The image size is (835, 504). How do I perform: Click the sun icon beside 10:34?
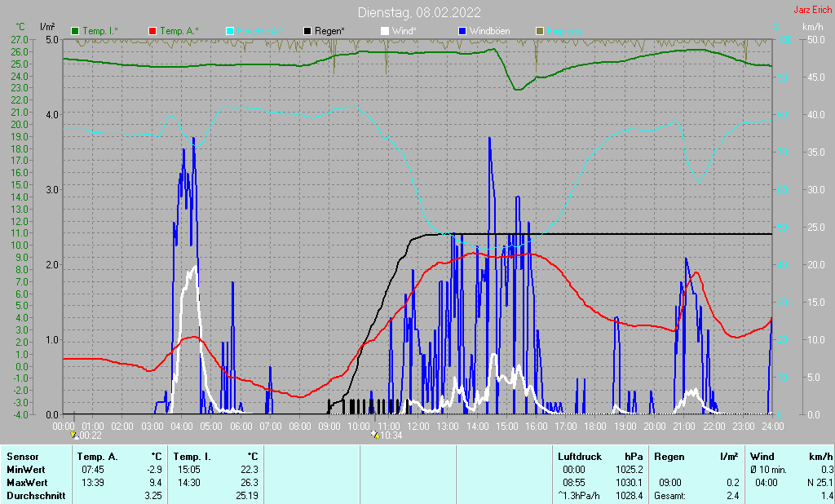click(x=374, y=435)
